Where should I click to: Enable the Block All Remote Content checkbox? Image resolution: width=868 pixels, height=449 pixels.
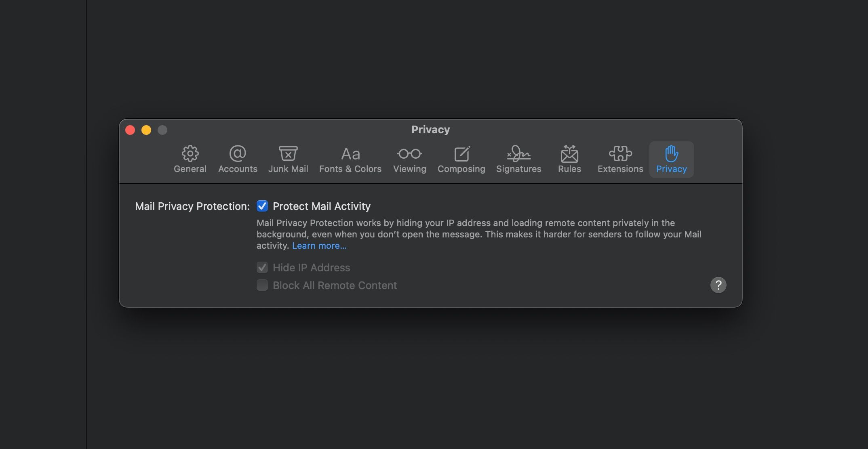[262, 285]
